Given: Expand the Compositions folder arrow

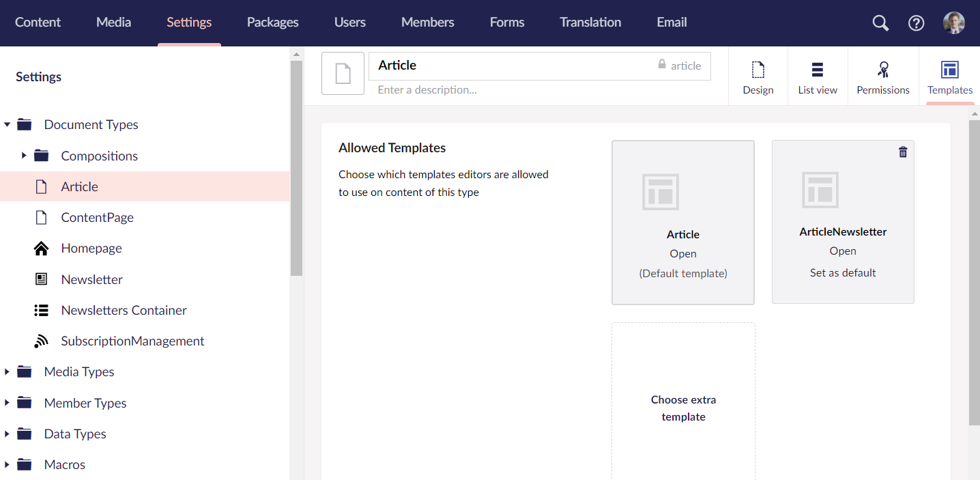Looking at the screenshot, I should click(24, 156).
